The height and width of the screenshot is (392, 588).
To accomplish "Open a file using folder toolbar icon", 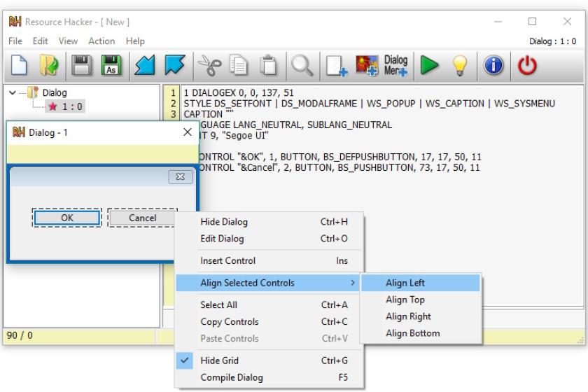I will point(50,65).
